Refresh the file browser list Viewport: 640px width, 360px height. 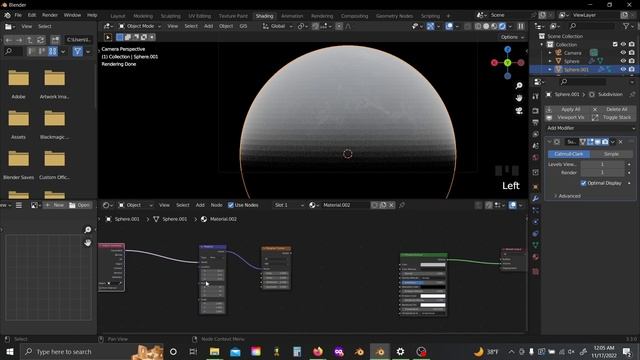[x=40, y=40]
